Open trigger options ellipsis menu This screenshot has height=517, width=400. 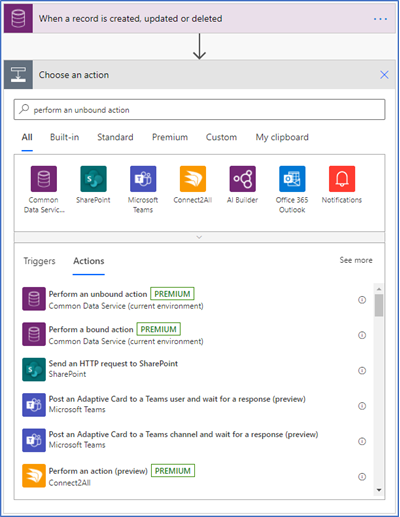coord(380,19)
